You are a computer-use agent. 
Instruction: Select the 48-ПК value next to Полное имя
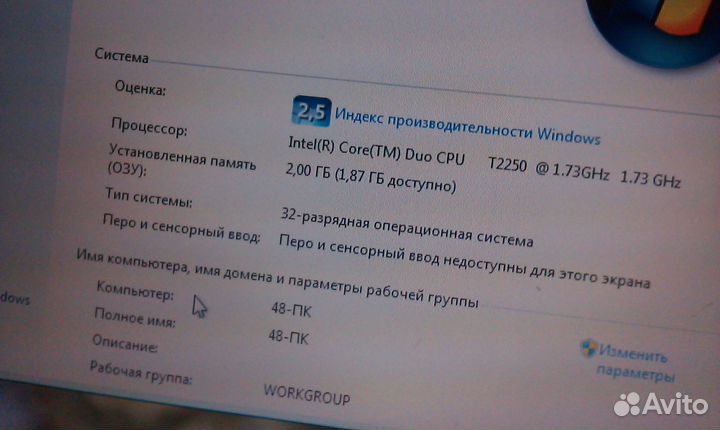pos(288,337)
